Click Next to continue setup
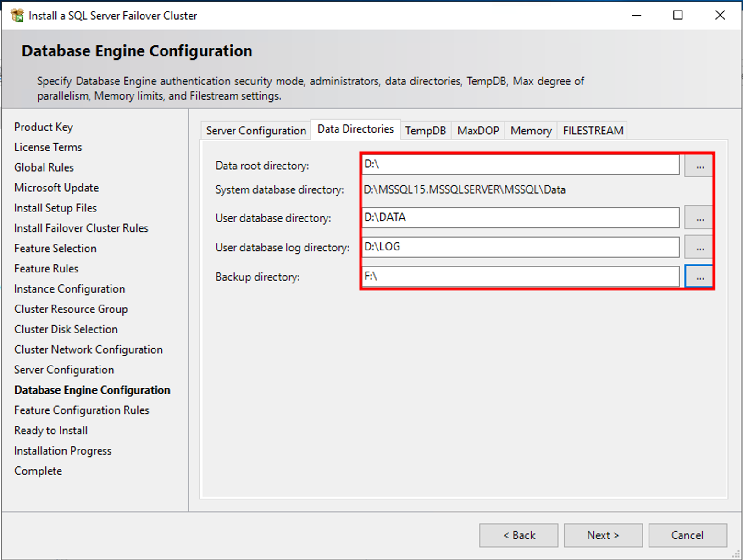The image size is (743, 560). [603, 535]
